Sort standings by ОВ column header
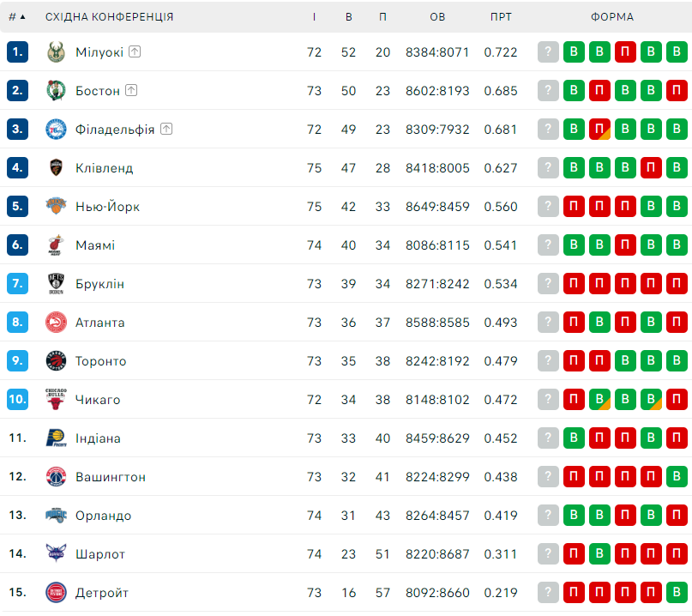 [x=437, y=17]
